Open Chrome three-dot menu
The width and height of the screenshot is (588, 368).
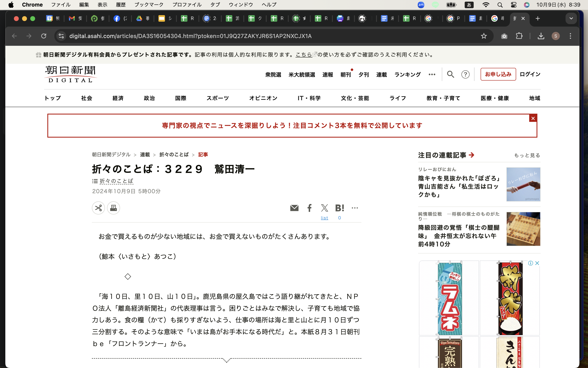(x=570, y=36)
